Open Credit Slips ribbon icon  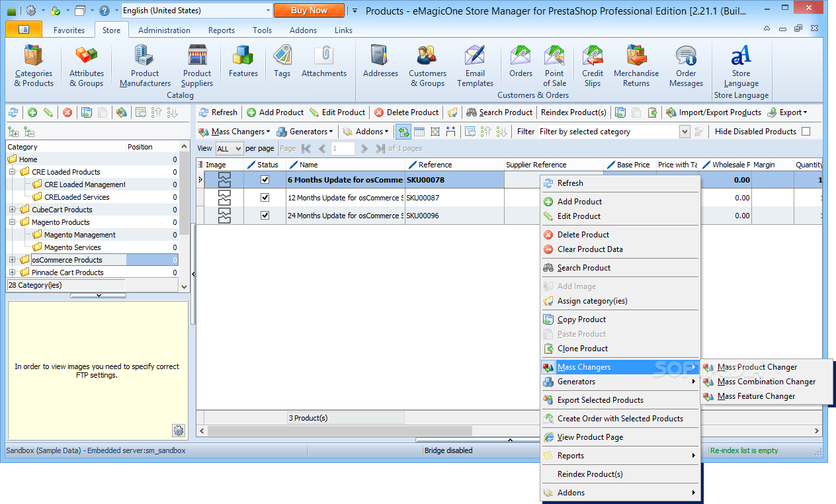[593, 65]
